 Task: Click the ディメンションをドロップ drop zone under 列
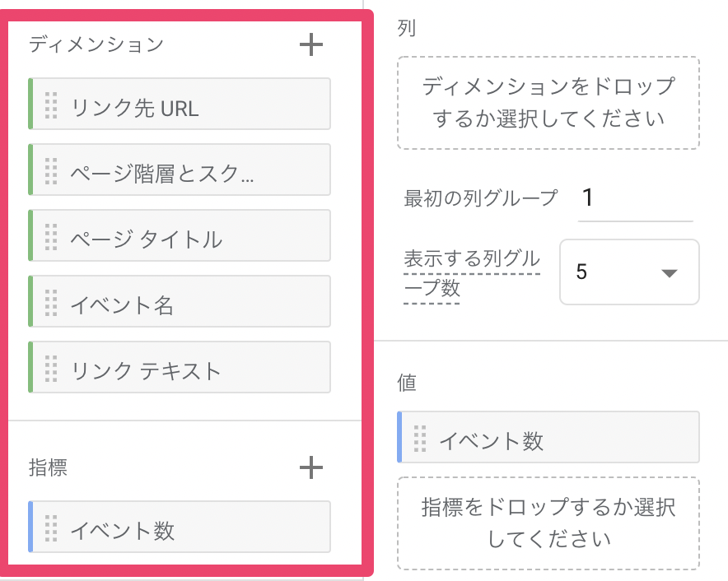pos(548,103)
